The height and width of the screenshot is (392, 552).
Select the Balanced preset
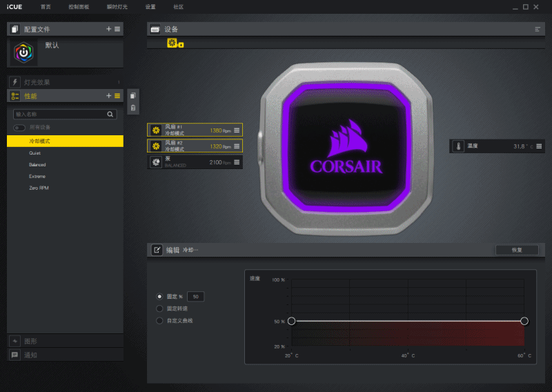(x=65, y=164)
